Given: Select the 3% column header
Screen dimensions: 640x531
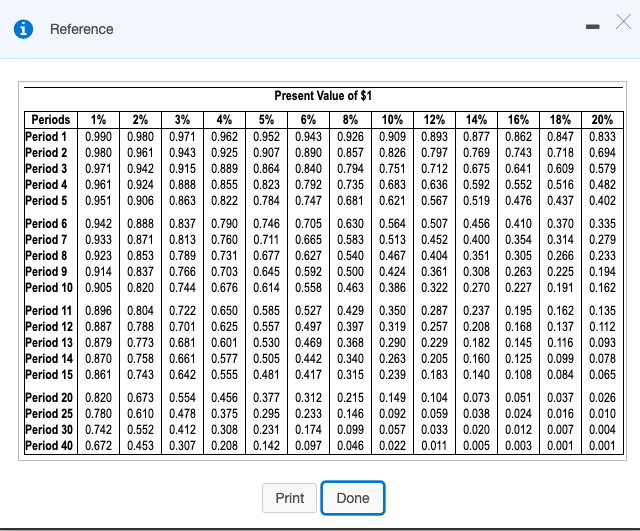Looking at the screenshot, I should 182,120.
